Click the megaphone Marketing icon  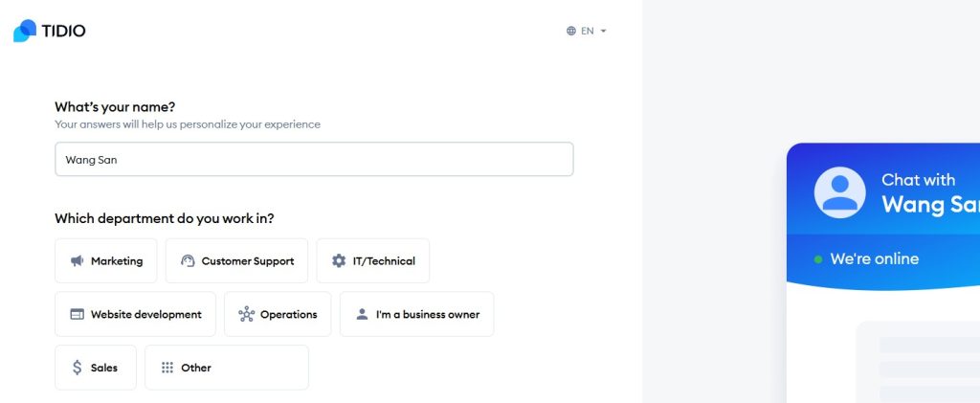coord(77,261)
